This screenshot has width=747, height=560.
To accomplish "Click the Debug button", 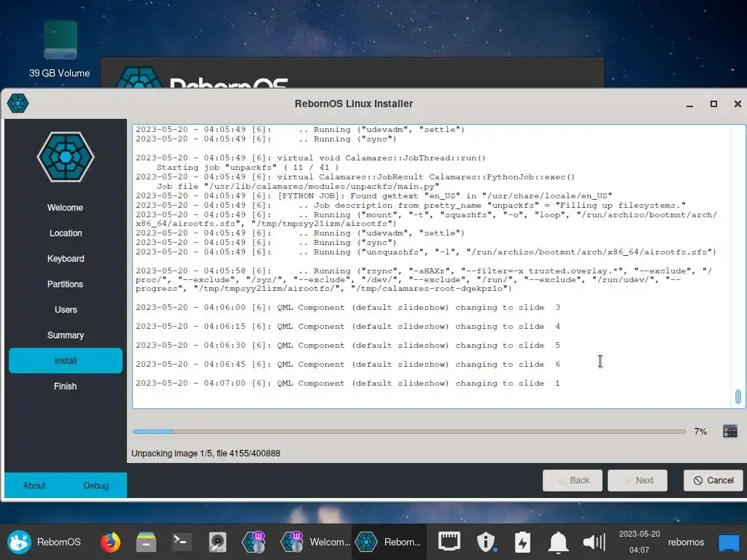I will (x=96, y=485).
